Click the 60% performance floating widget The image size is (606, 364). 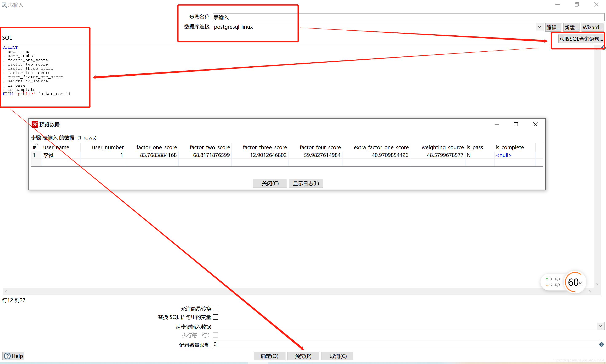point(575,282)
